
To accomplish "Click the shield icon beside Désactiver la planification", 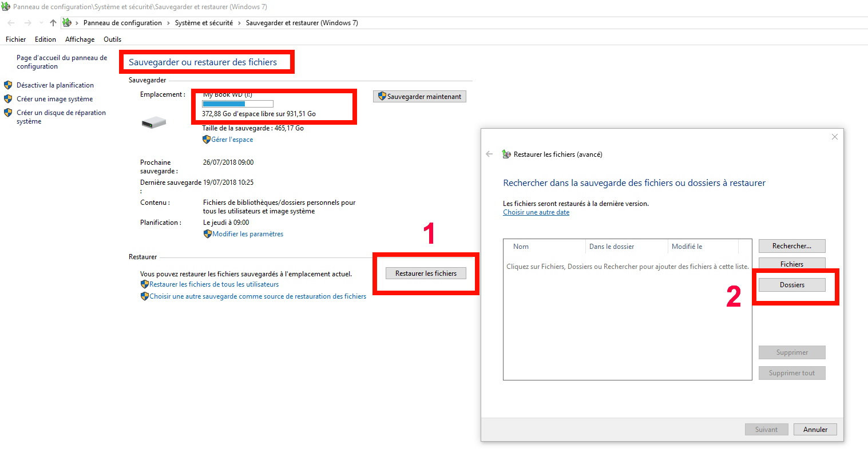I will click(8, 85).
